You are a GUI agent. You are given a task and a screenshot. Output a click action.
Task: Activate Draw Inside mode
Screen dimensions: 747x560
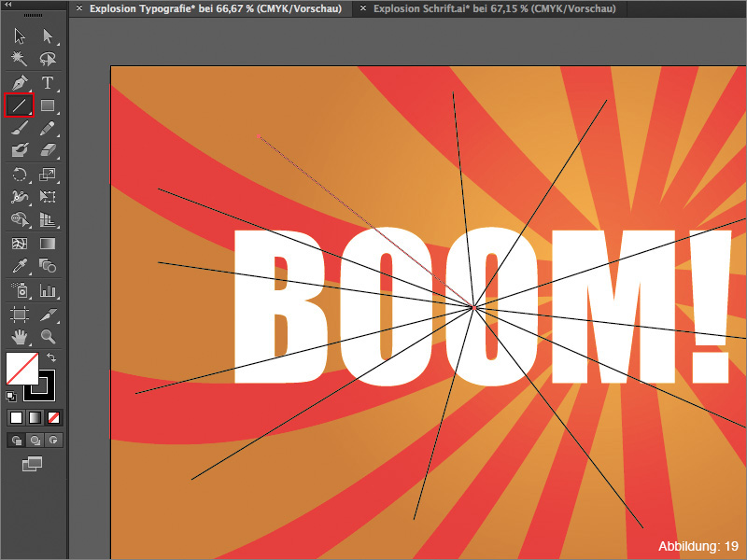54,439
